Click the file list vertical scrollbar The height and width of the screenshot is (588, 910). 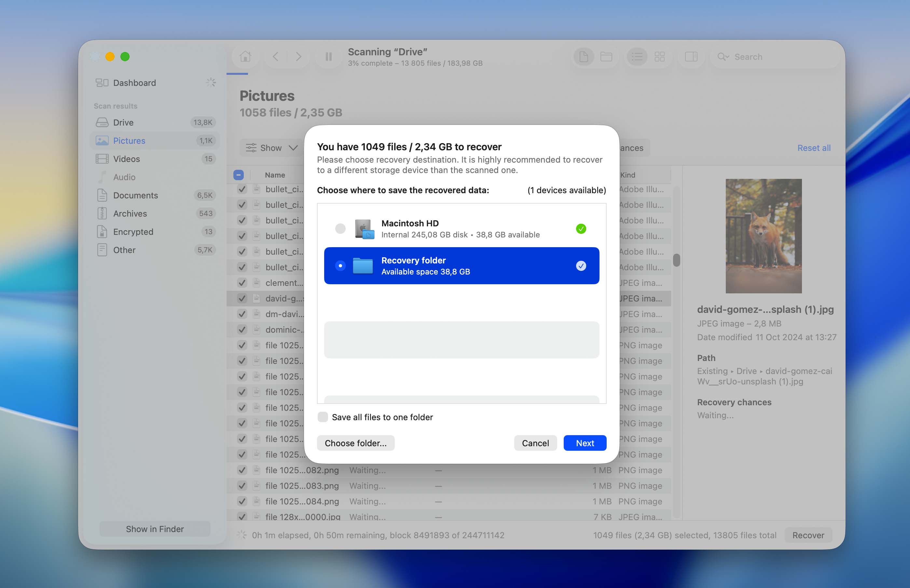pos(676,260)
